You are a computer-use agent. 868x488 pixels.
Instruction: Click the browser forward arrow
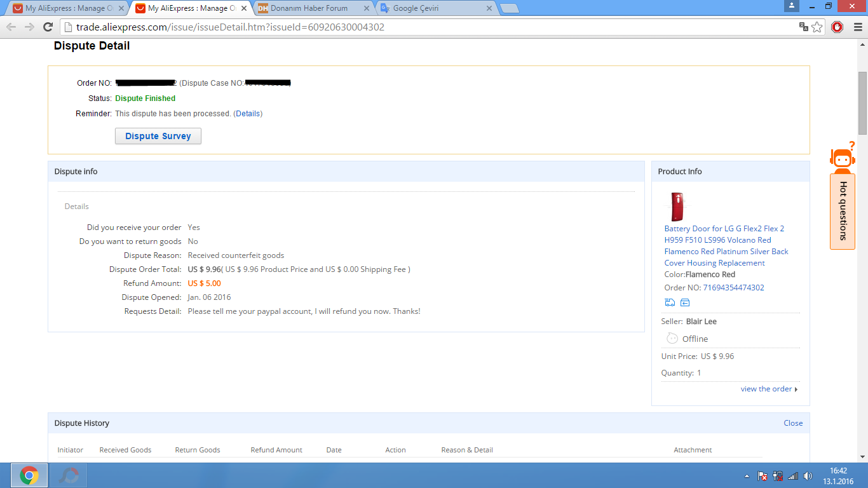click(29, 27)
